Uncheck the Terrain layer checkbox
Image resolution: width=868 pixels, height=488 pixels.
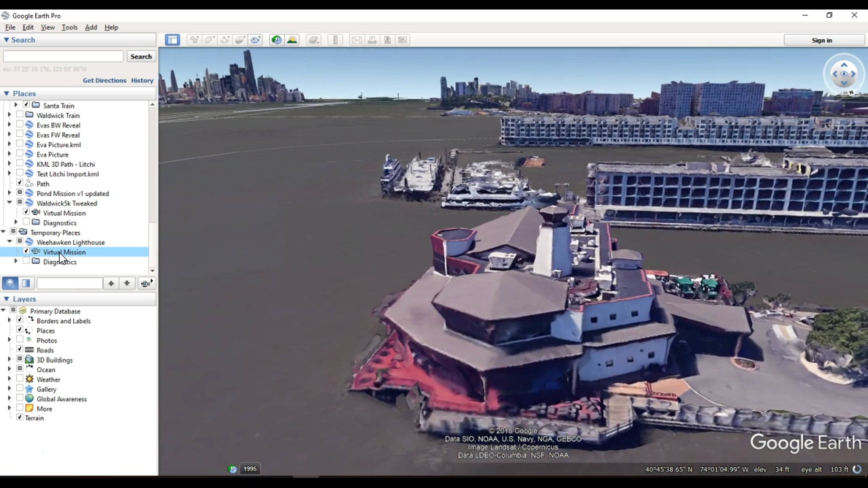(x=20, y=417)
